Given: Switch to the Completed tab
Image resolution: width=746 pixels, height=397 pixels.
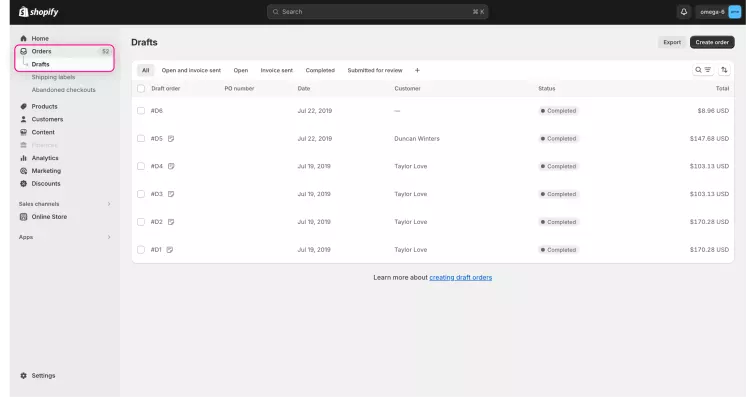Looking at the screenshot, I should click(x=320, y=70).
